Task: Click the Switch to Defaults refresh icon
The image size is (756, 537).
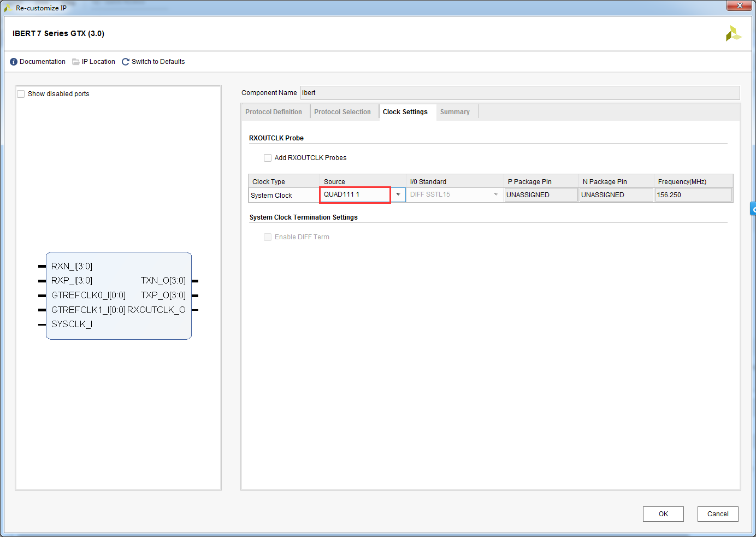Action: (126, 62)
